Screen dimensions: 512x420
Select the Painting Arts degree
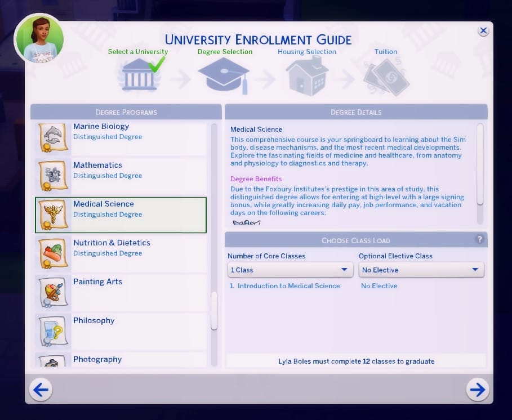pos(121,293)
